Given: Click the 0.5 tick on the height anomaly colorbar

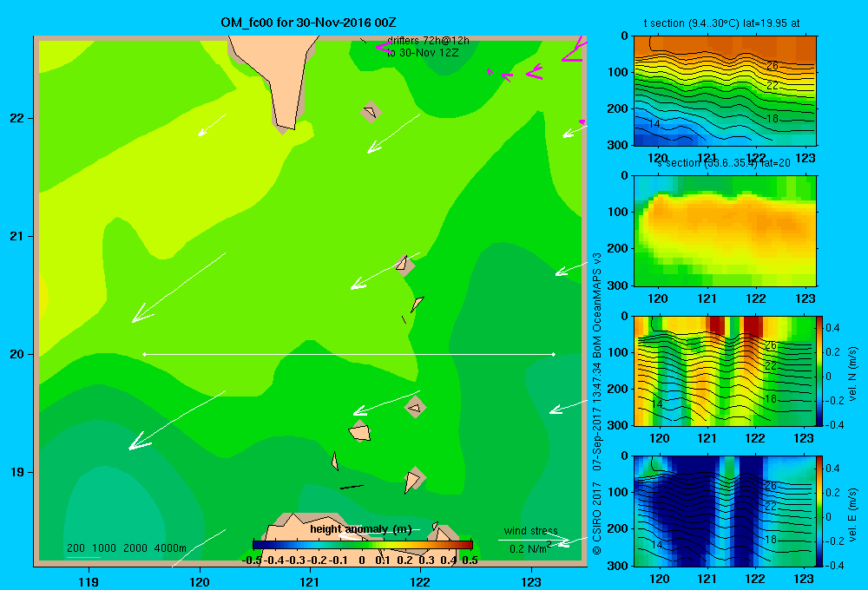Looking at the screenshot, I should [470, 560].
